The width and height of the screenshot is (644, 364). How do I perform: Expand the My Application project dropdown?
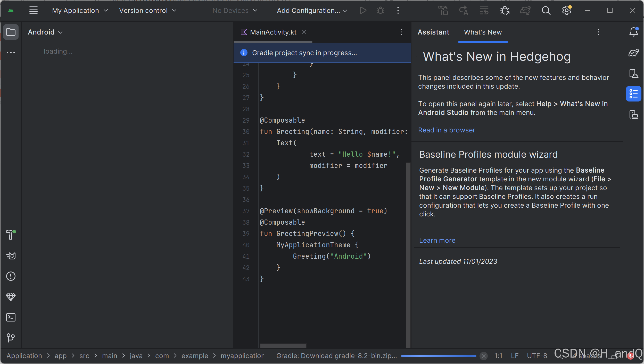[x=80, y=11]
